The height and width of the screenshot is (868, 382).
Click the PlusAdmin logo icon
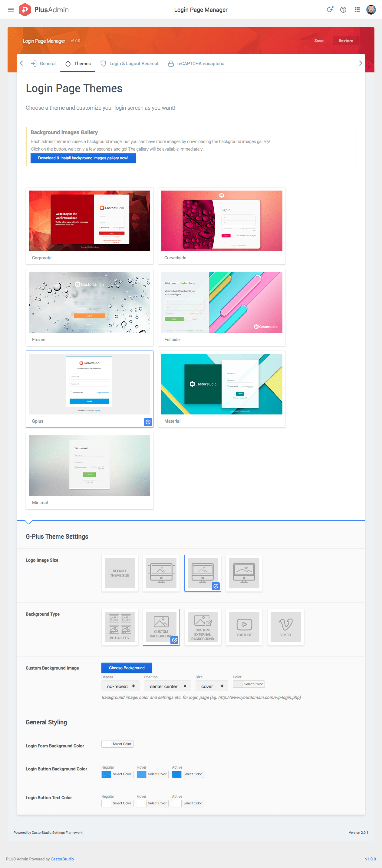25,10
